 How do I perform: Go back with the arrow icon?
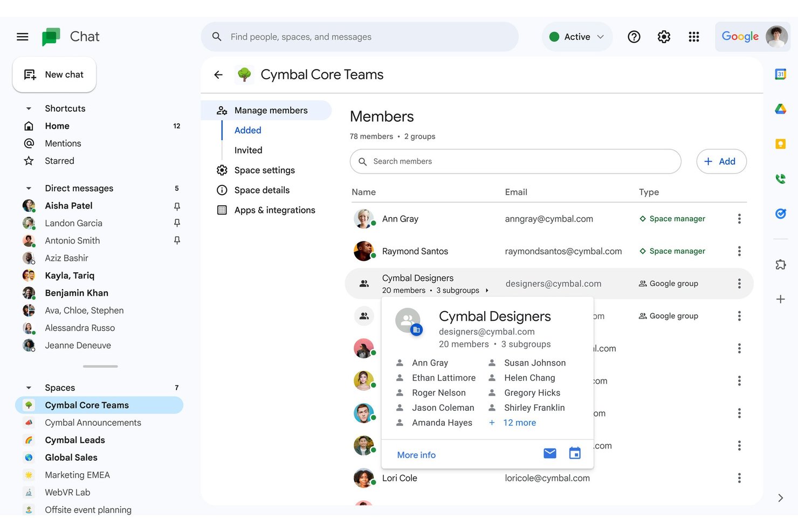pos(218,75)
